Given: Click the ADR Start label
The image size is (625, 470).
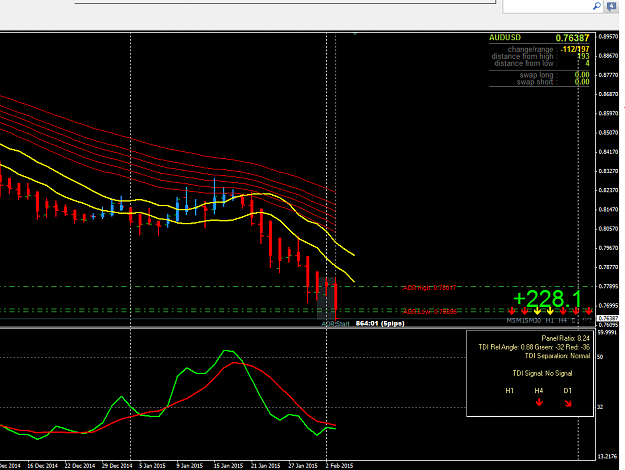Looking at the screenshot, I should click(x=335, y=324).
